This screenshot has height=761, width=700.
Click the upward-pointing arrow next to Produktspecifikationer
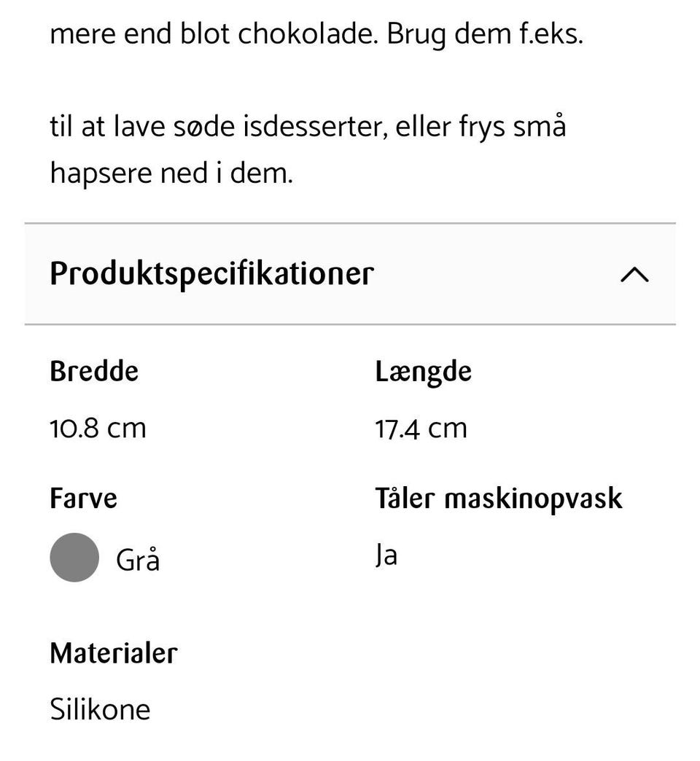635,275
